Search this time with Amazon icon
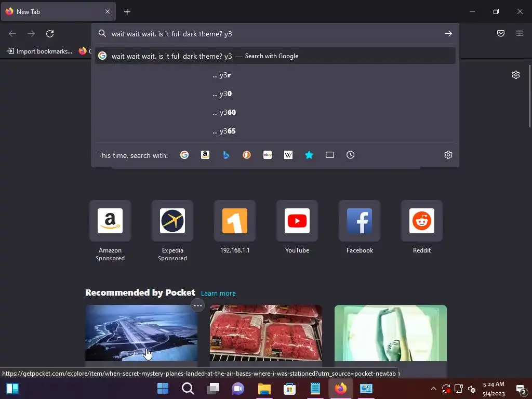This screenshot has width=532, height=399. point(205,155)
